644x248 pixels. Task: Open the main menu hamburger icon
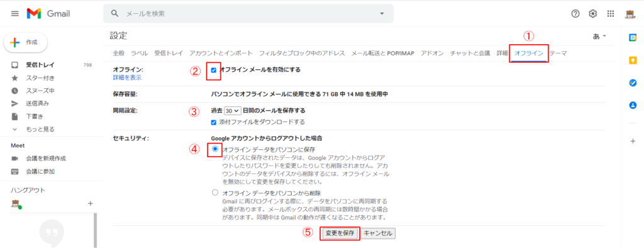point(15,14)
